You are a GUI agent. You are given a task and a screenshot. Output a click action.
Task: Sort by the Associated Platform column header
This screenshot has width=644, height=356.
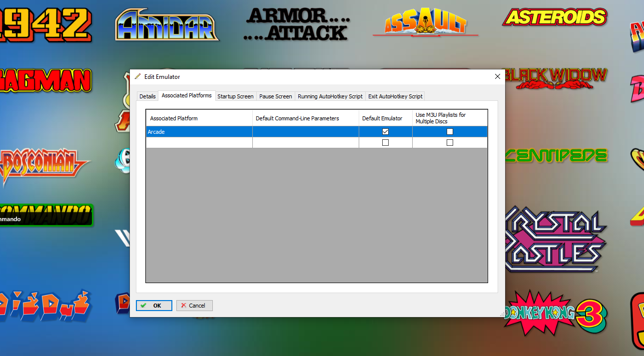[199, 118]
